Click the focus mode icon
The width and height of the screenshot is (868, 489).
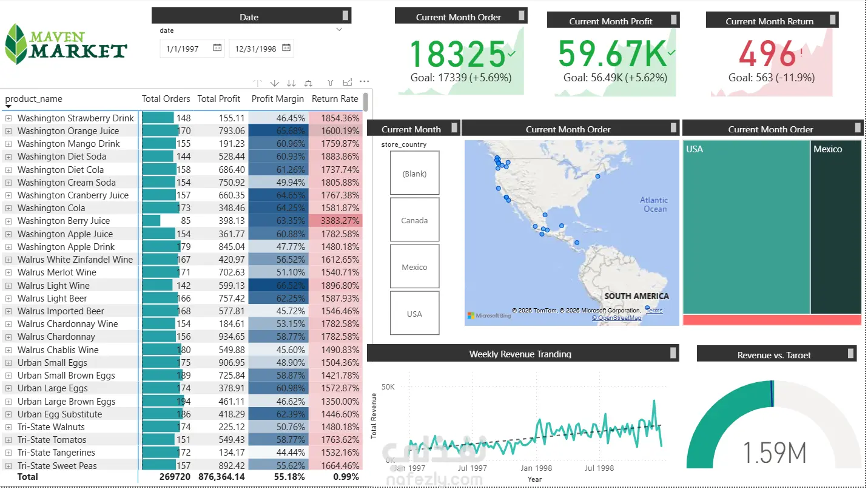point(348,83)
